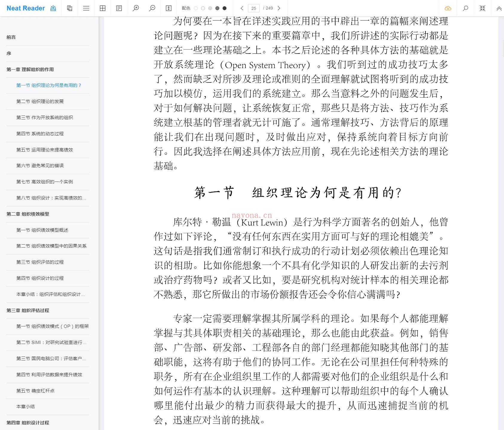Click the orange cloud sync icon
This screenshot has height=430, width=504.
tap(448, 8)
